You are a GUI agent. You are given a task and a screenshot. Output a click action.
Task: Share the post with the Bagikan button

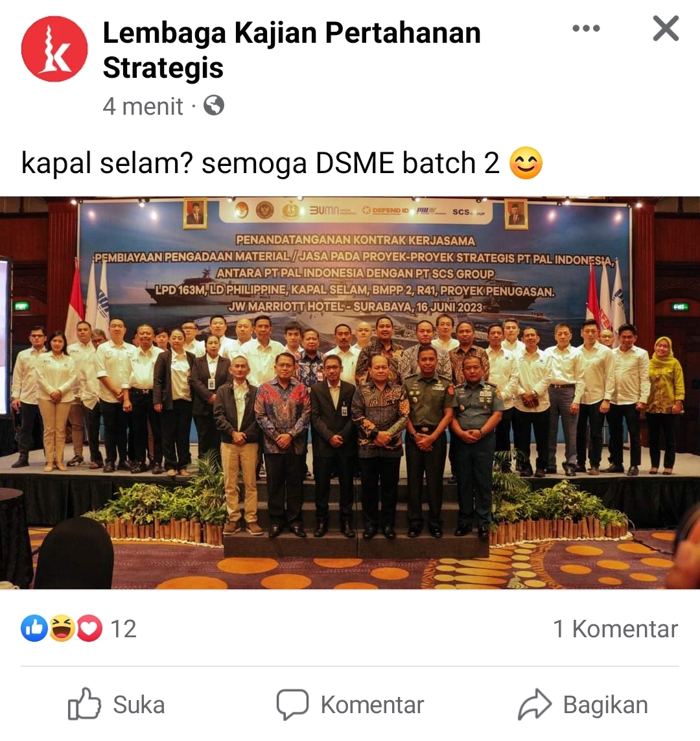583,704
